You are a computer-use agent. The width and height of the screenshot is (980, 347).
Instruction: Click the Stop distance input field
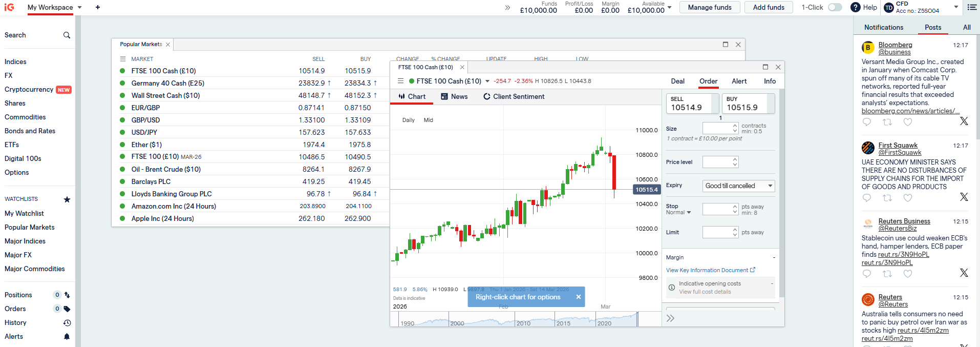point(717,209)
